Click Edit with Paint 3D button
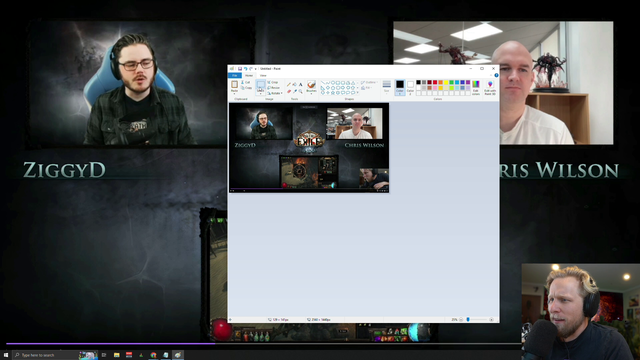640x360 pixels. tap(490, 88)
